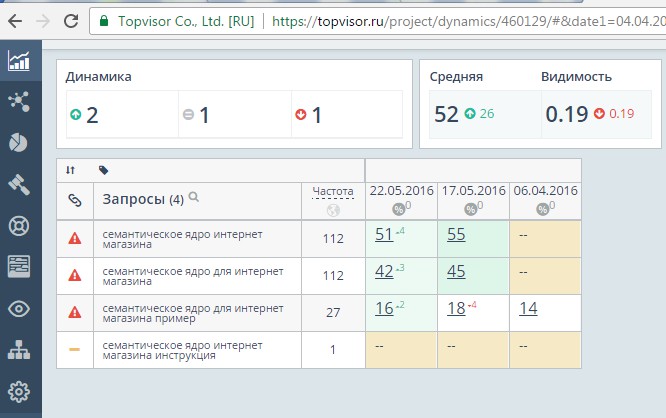
Task: Open position 18 link for 17.05.2016
Action: [x=456, y=308]
